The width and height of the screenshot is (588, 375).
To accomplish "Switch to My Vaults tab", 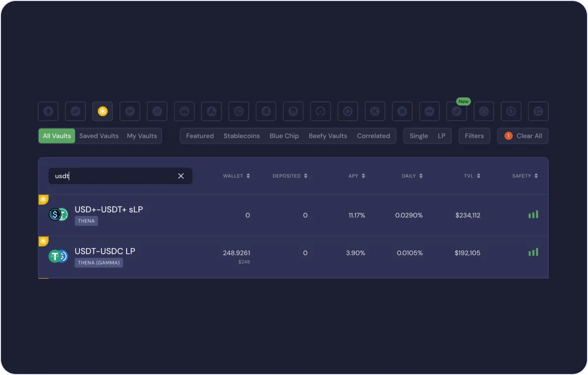I will tap(142, 136).
